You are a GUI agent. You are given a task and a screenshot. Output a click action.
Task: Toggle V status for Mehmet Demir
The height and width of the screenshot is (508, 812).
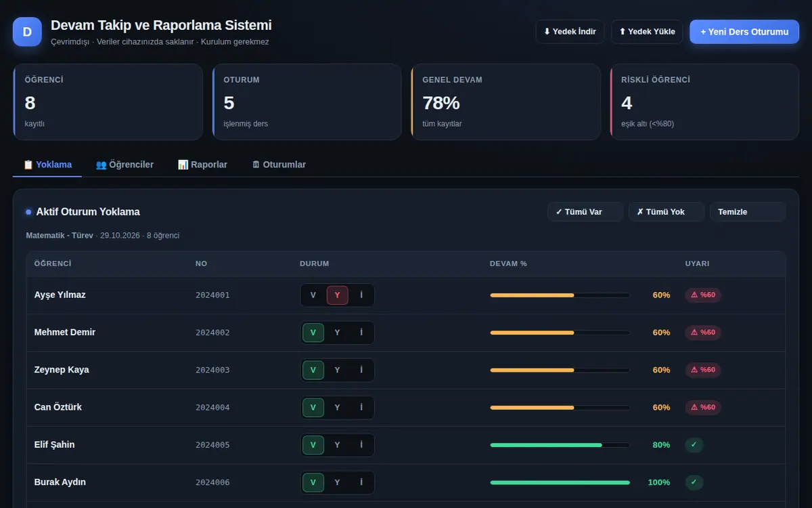(313, 333)
